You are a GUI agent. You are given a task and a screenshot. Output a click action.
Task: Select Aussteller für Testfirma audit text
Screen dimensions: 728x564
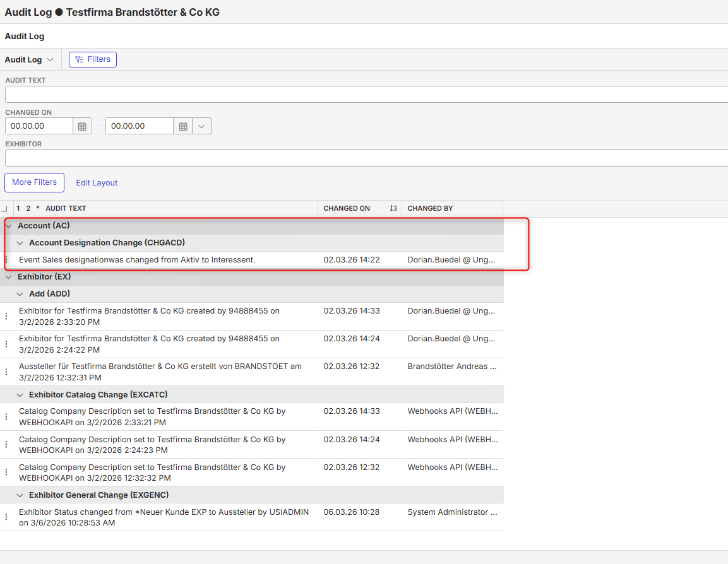[x=160, y=372]
